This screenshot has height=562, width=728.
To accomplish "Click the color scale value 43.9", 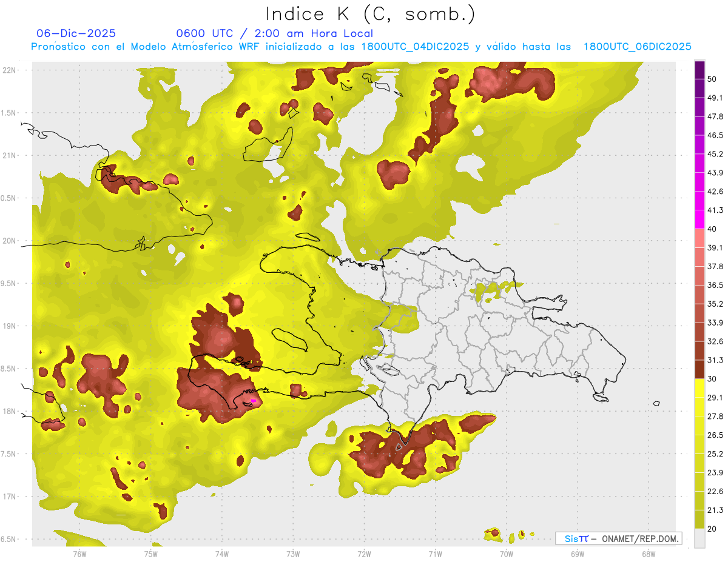I will [715, 173].
